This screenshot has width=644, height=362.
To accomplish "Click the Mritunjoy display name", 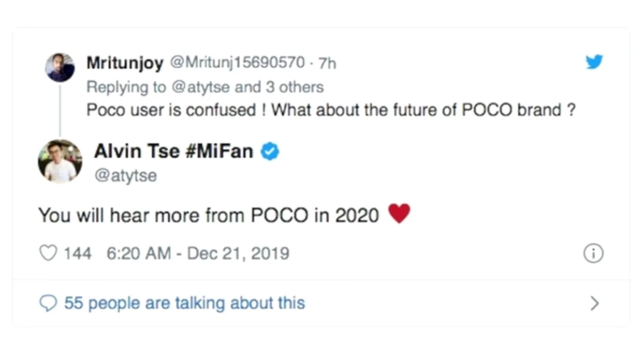I will (x=125, y=63).
